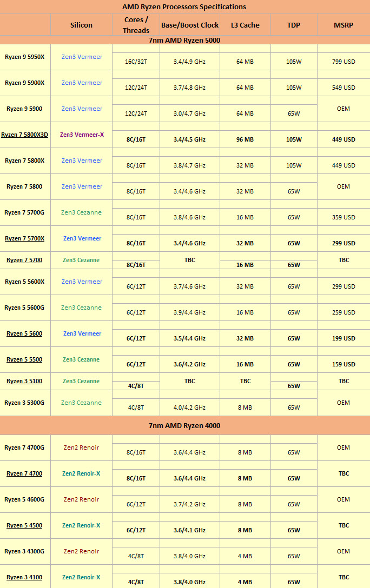Click the 96 MB L3 cache cell

245,139
